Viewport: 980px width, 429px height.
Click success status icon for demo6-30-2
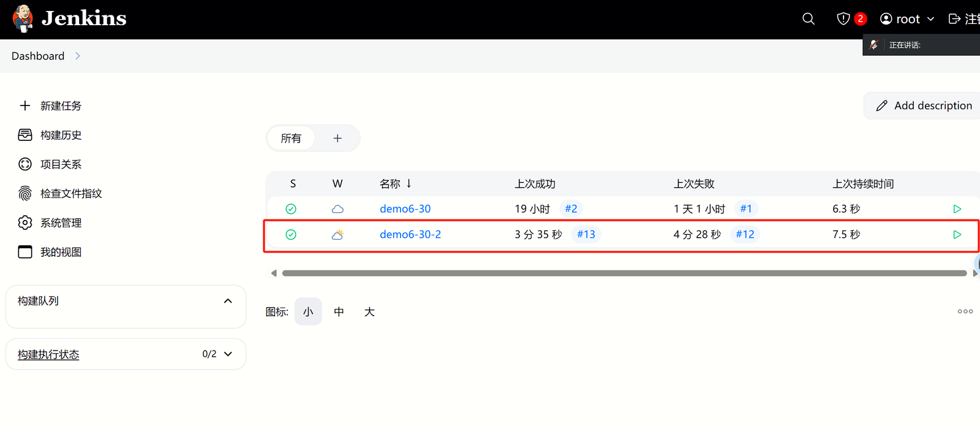coord(291,235)
